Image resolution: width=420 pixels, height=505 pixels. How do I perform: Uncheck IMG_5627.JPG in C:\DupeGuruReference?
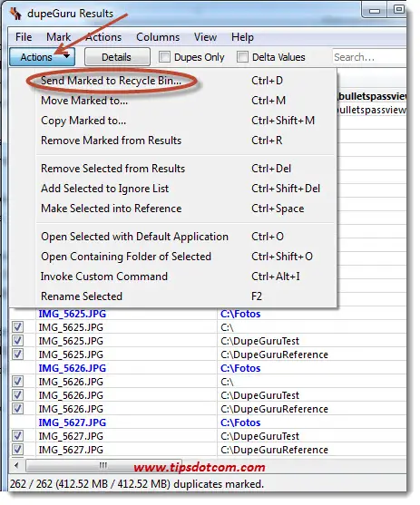coord(18,450)
